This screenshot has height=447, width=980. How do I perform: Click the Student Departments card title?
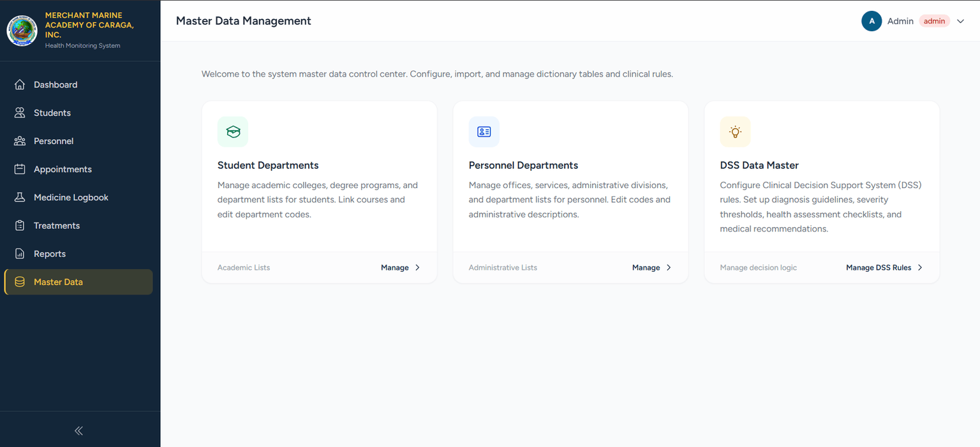coord(268,165)
